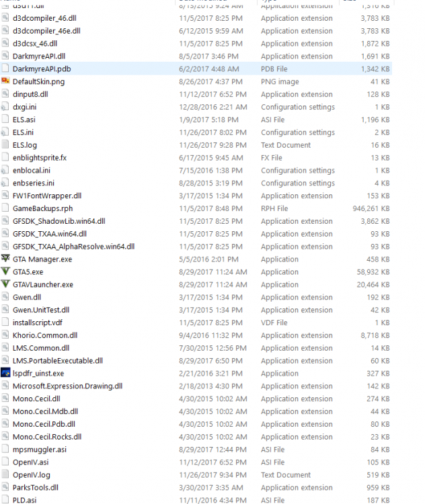Click the date 12/28/2016 2:21 AM
The width and height of the screenshot is (425, 504).
tap(213, 107)
